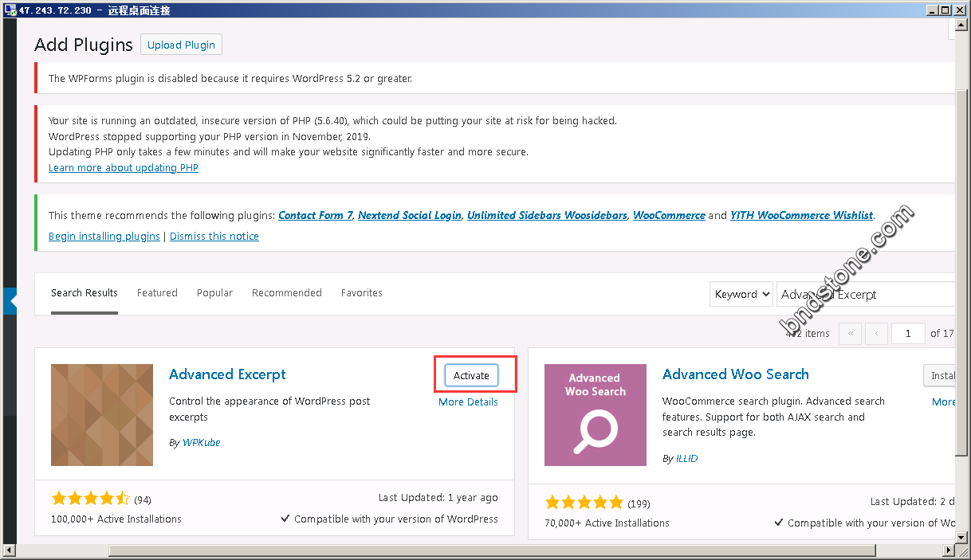Image resolution: width=971 pixels, height=560 pixels.
Task: Follow the Contact Form 7 plugin link
Action: pyautogui.click(x=315, y=215)
